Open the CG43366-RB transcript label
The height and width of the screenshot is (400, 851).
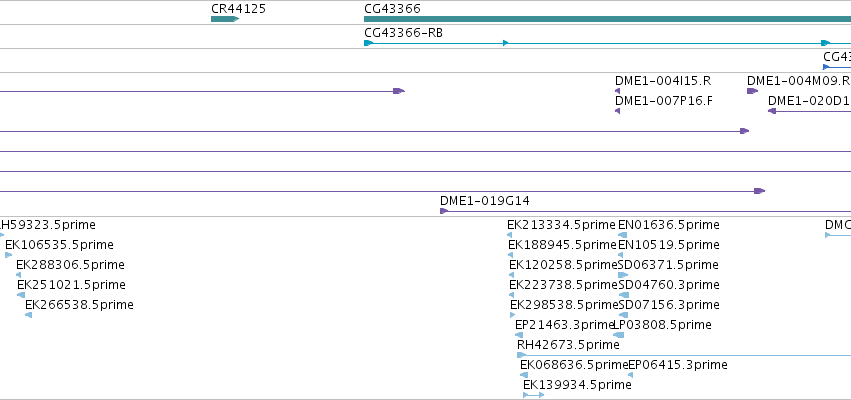pyautogui.click(x=403, y=33)
